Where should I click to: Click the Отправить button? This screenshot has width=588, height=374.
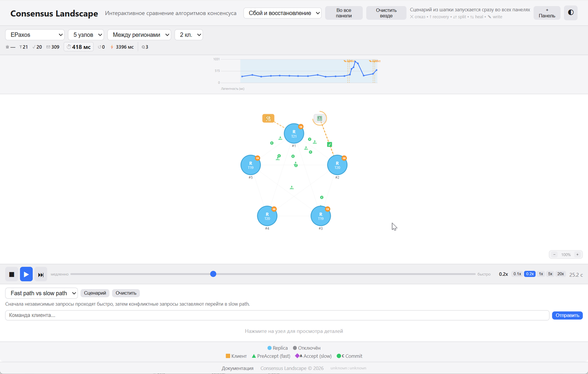[567, 315]
